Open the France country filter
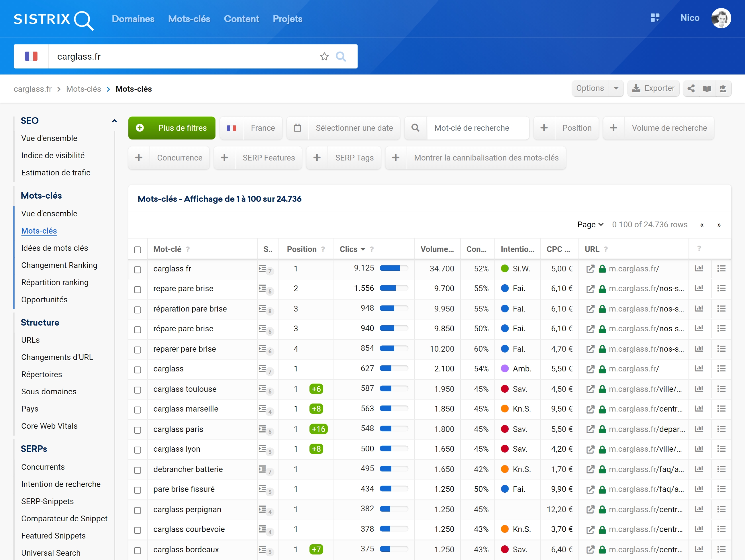Image resolution: width=745 pixels, height=560 pixels. 251,128
